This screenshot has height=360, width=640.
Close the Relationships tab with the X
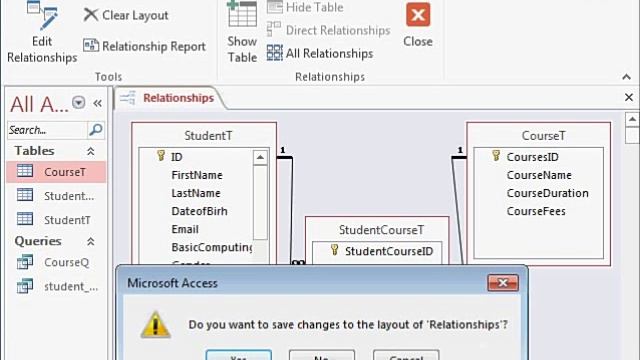[x=629, y=97]
